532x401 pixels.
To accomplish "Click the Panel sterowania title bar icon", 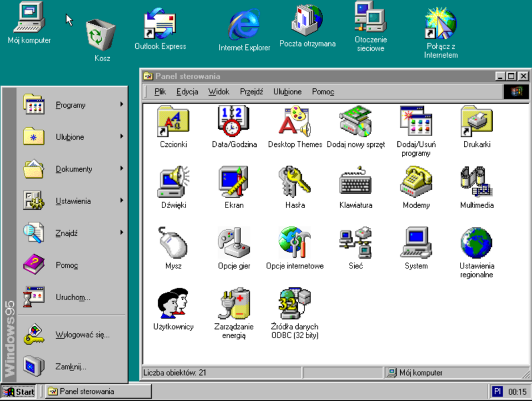I will (148, 76).
